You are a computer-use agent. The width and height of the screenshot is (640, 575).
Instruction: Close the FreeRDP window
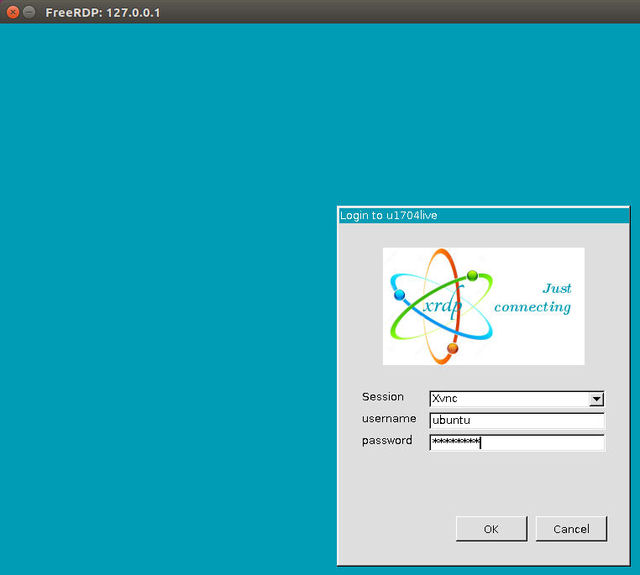13,12
